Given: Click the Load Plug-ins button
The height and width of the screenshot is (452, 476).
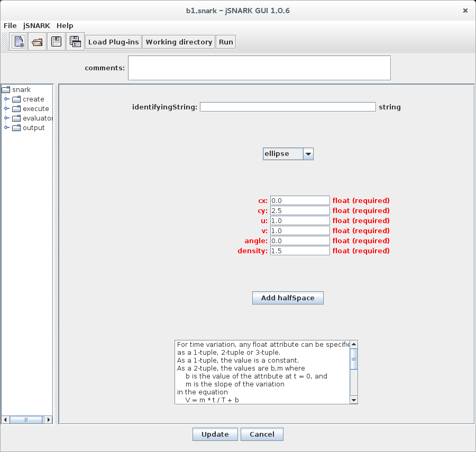Looking at the screenshot, I should tap(114, 42).
